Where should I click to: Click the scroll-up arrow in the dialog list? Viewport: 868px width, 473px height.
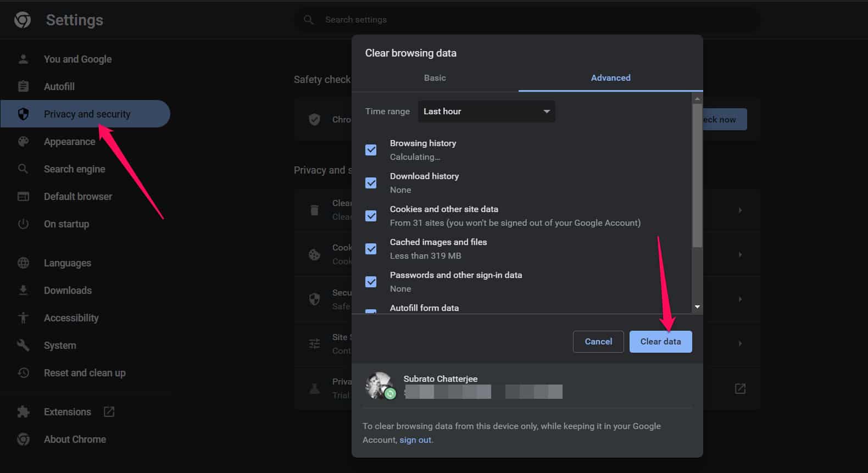(697, 99)
